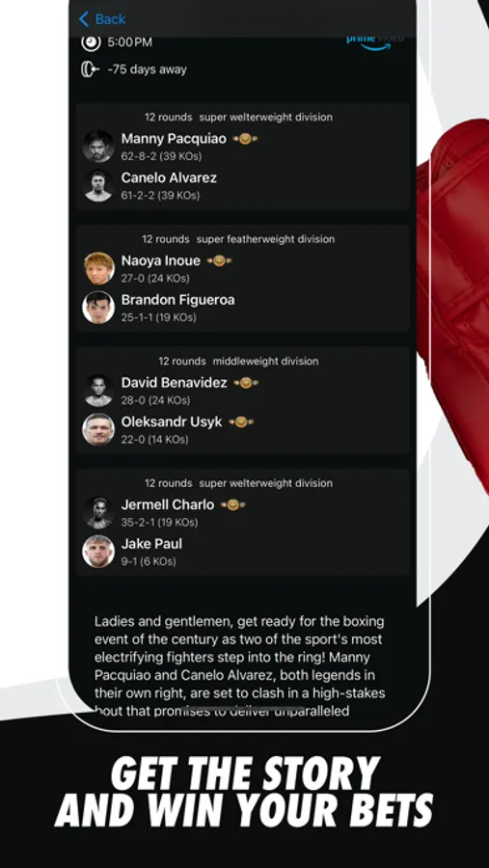Tap the Back chevron icon
The height and width of the screenshot is (868, 489).
[x=84, y=19]
